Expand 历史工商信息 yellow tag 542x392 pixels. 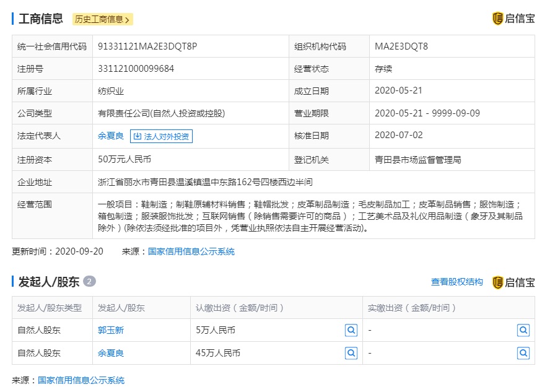(x=102, y=19)
